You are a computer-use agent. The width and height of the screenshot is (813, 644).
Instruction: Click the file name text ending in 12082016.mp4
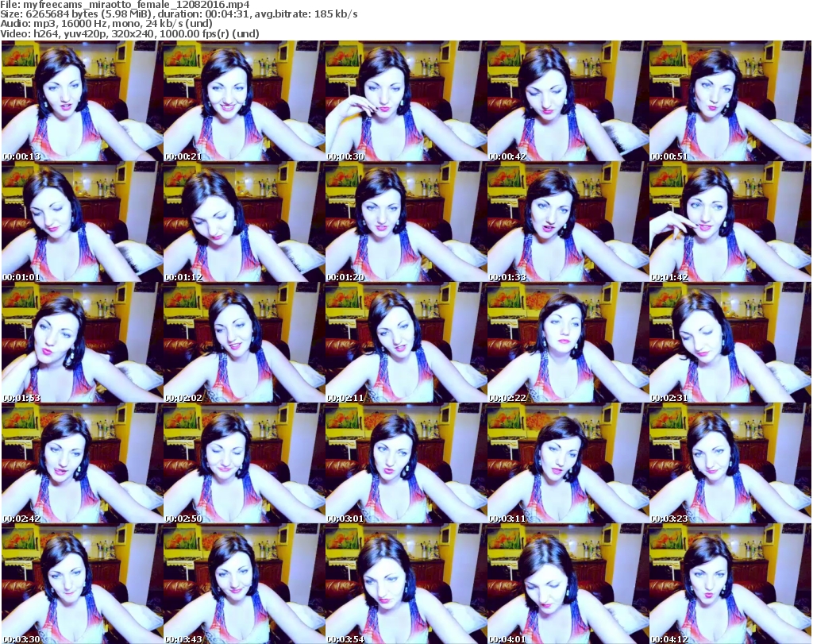pyautogui.click(x=137, y=5)
